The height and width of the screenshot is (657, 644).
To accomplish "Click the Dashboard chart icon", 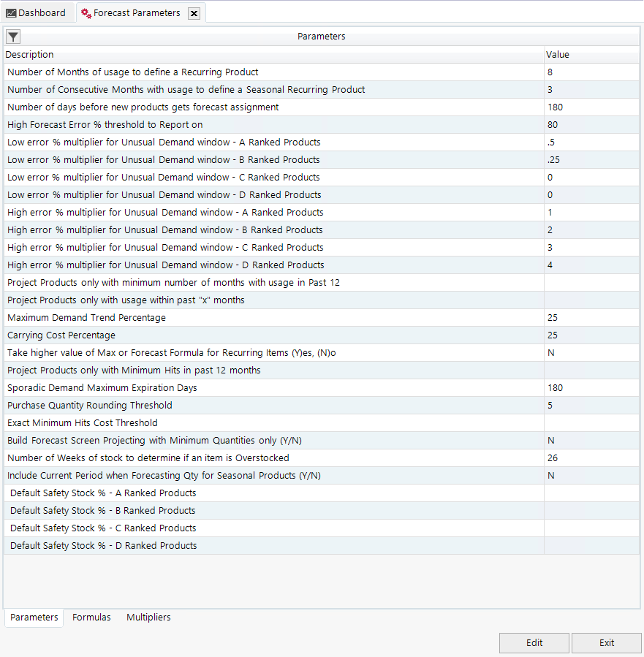I will click(x=11, y=13).
